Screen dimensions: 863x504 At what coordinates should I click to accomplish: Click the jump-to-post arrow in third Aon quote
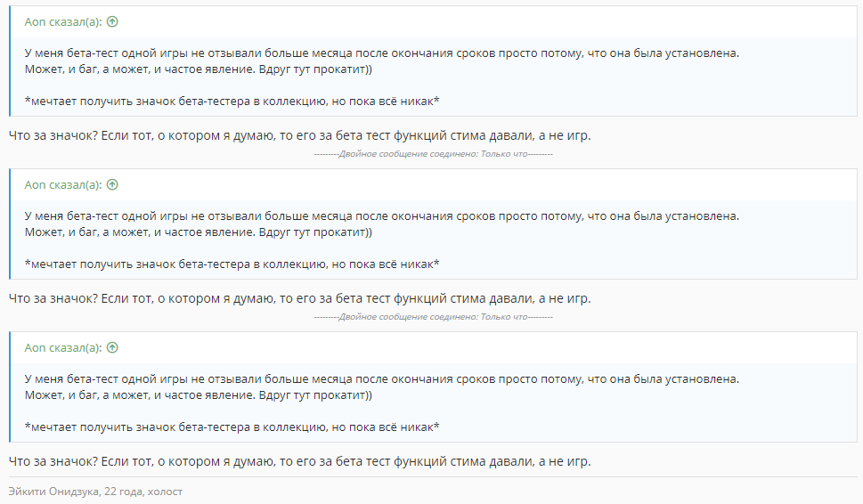click(112, 348)
